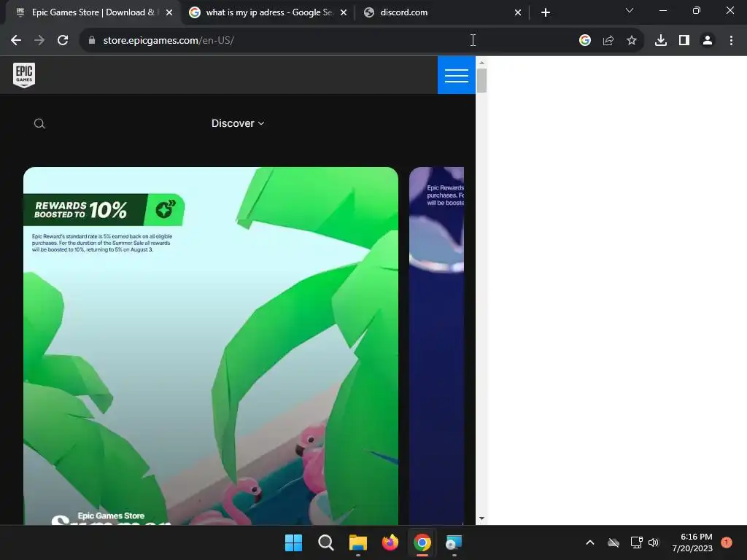Share this page icon
The image size is (747, 560).
tap(608, 41)
